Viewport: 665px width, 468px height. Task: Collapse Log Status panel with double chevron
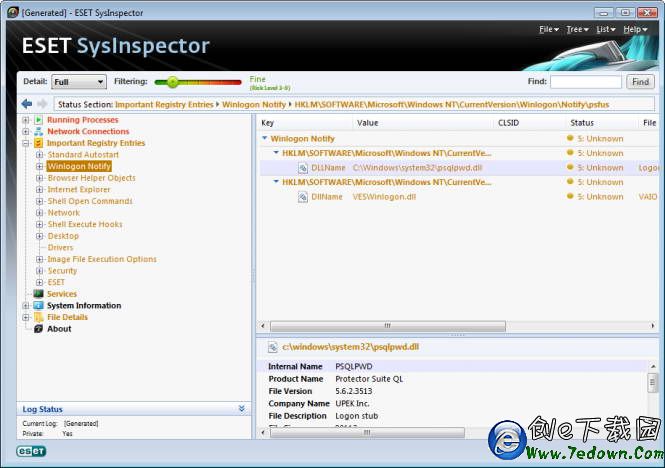(x=242, y=409)
